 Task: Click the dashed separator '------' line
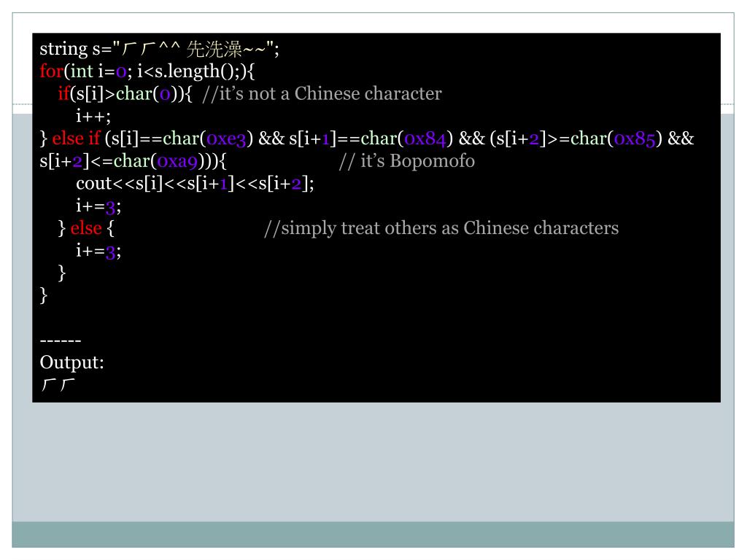(x=61, y=341)
